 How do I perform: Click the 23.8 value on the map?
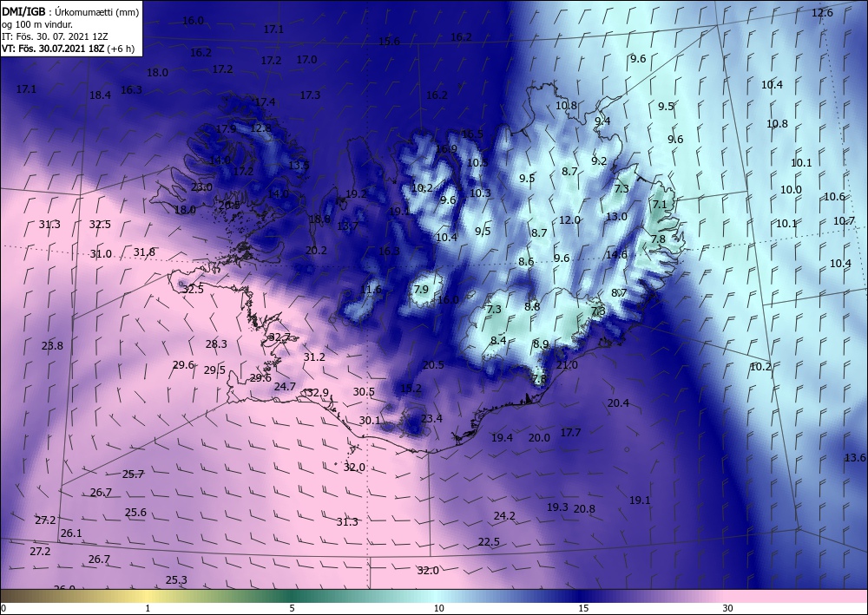(x=52, y=345)
